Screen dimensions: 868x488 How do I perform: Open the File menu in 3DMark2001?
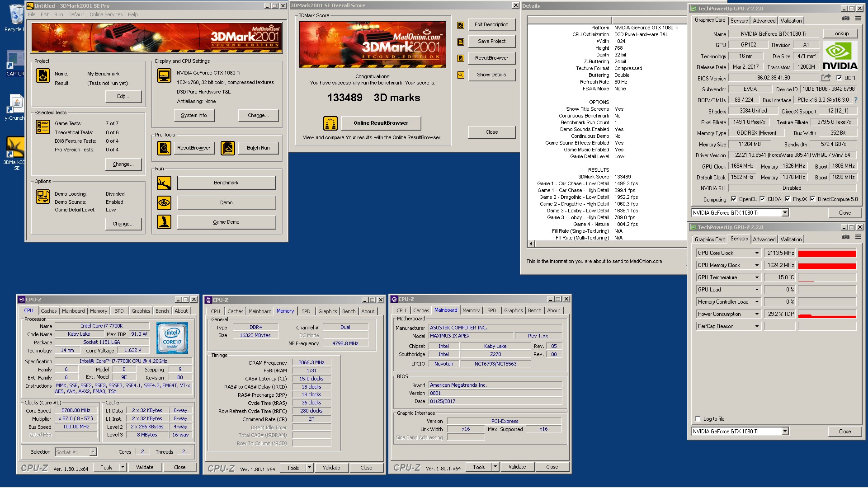pos(32,14)
